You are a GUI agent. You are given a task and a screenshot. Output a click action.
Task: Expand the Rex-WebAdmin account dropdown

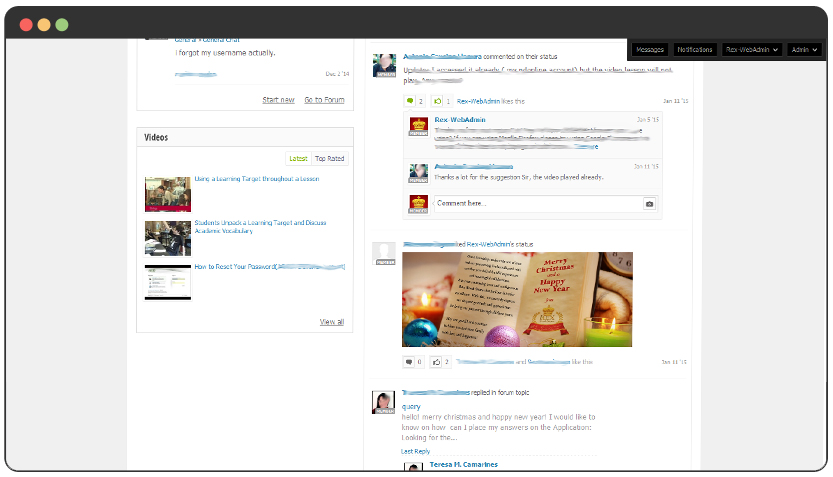[752, 49]
